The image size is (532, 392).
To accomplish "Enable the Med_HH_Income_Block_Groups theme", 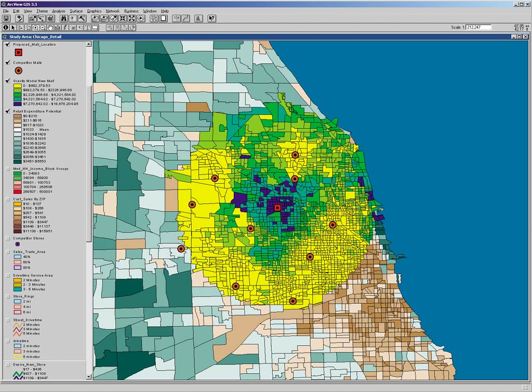I will tap(8, 169).
